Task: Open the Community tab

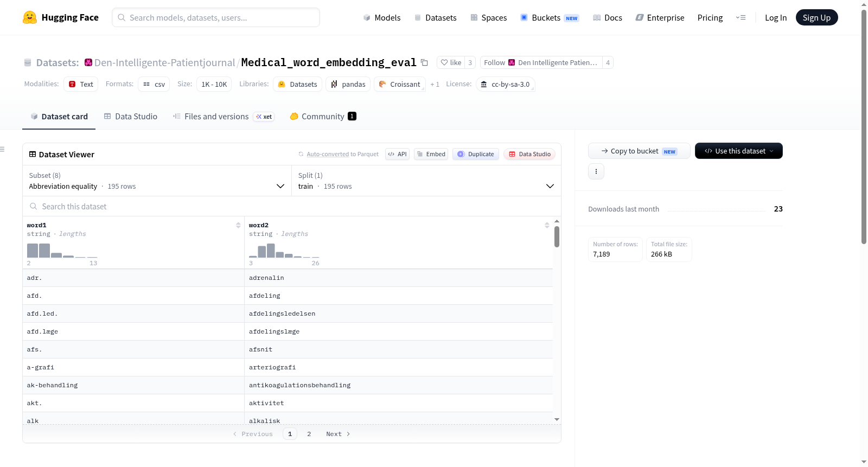Action: coord(323,116)
